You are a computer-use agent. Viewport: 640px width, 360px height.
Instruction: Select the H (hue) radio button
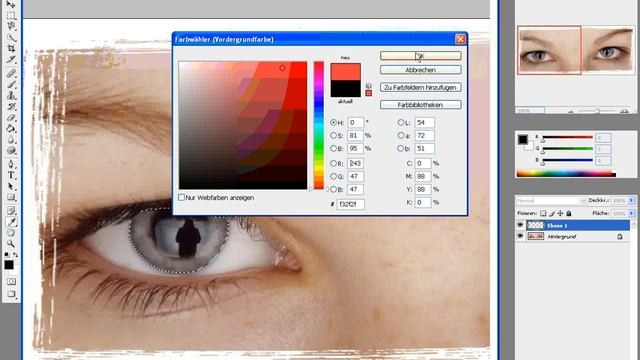(333, 122)
